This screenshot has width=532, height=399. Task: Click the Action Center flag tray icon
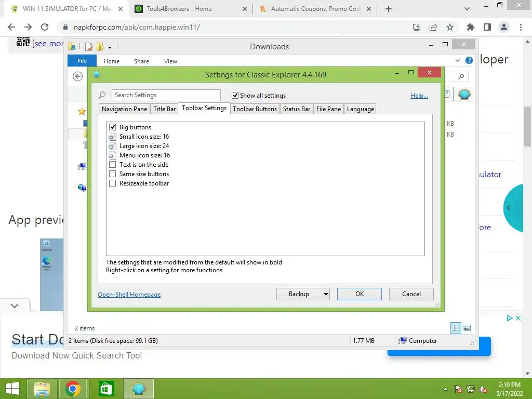[x=458, y=390]
